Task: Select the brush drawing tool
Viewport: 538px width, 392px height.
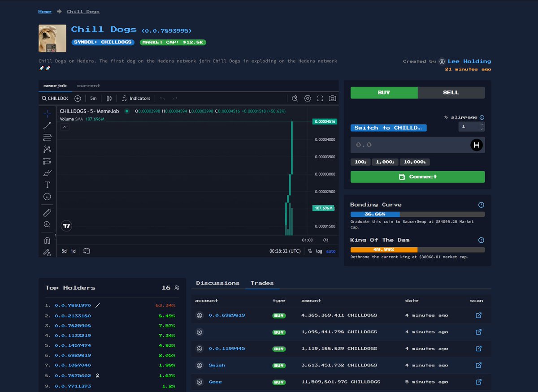Action: (x=47, y=173)
